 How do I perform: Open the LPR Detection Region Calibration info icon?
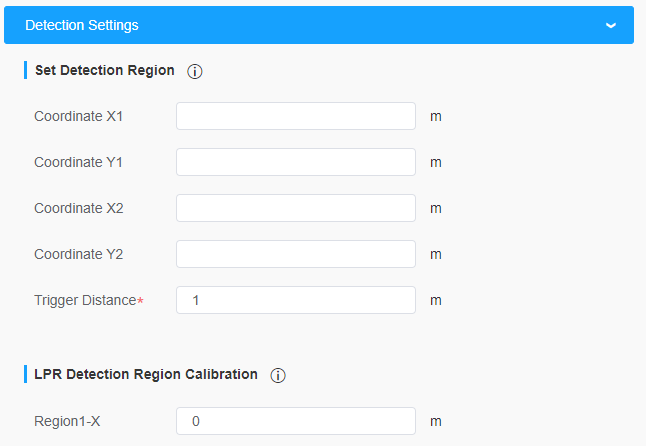(278, 375)
